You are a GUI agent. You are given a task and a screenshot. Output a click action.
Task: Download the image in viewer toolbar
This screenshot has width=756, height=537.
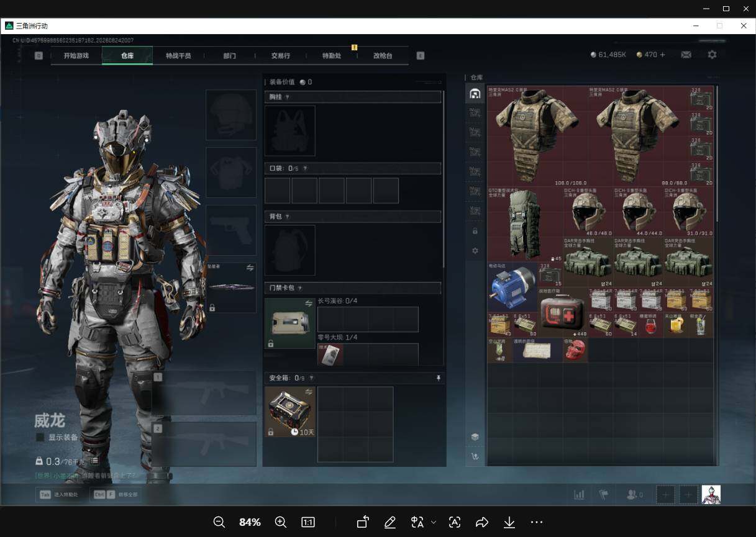pyautogui.click(x=509, y=522)
